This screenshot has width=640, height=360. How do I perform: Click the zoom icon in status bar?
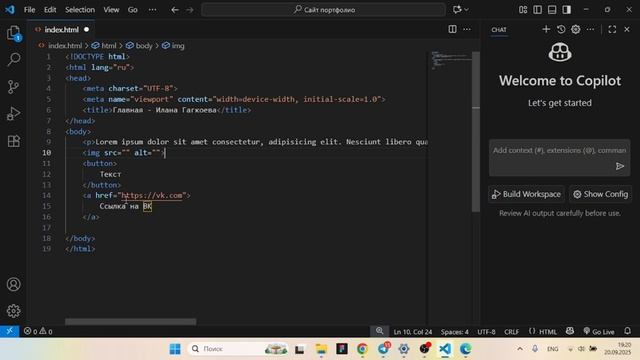379,331
